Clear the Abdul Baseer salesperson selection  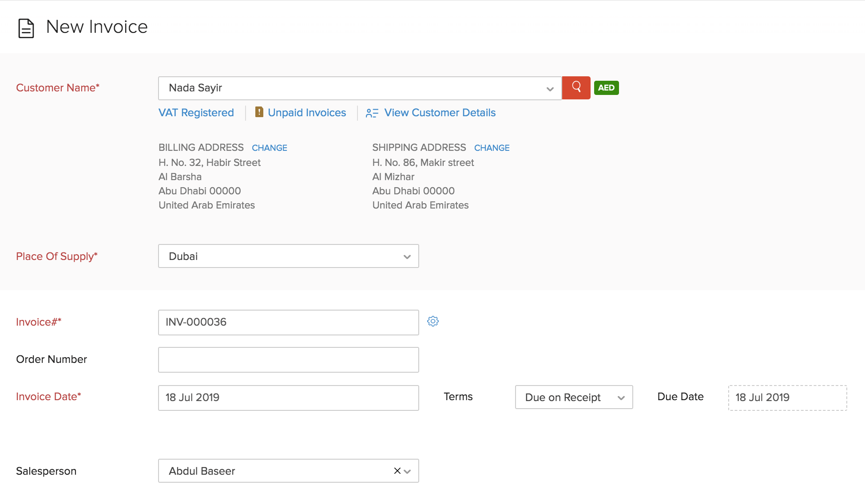(x=397, y=471)
